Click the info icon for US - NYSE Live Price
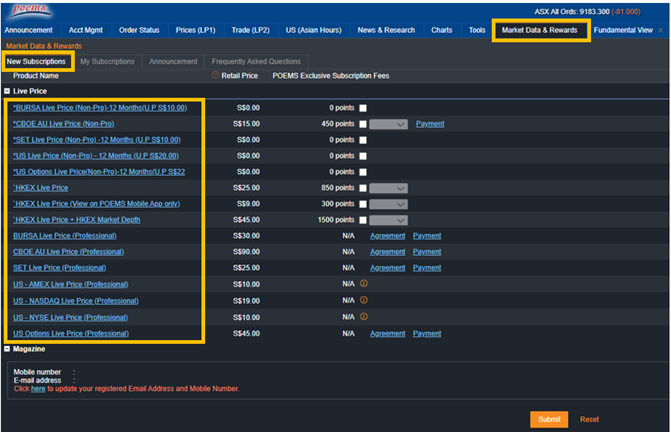The height and width of the screenshot is (432, 671). coord(364,317)
